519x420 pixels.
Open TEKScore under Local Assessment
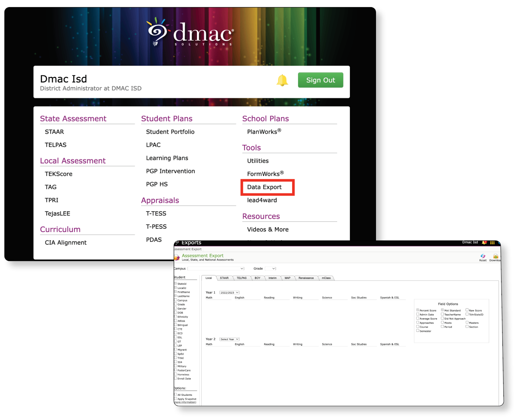(59, 174)
